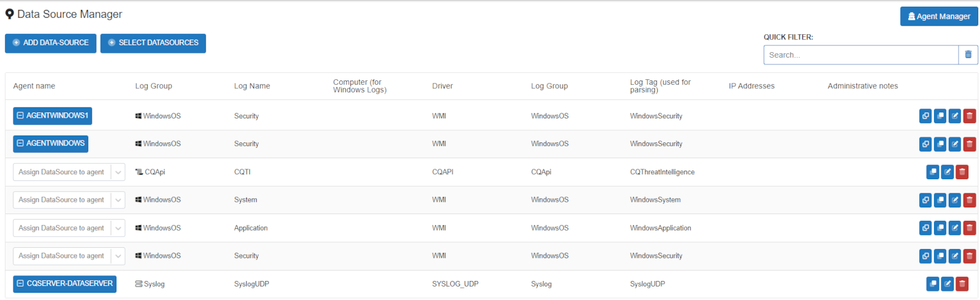Screen dimensions: 980x300
Task: Clear the quick filter with trash icon
Action: click(x=968, y=55)
